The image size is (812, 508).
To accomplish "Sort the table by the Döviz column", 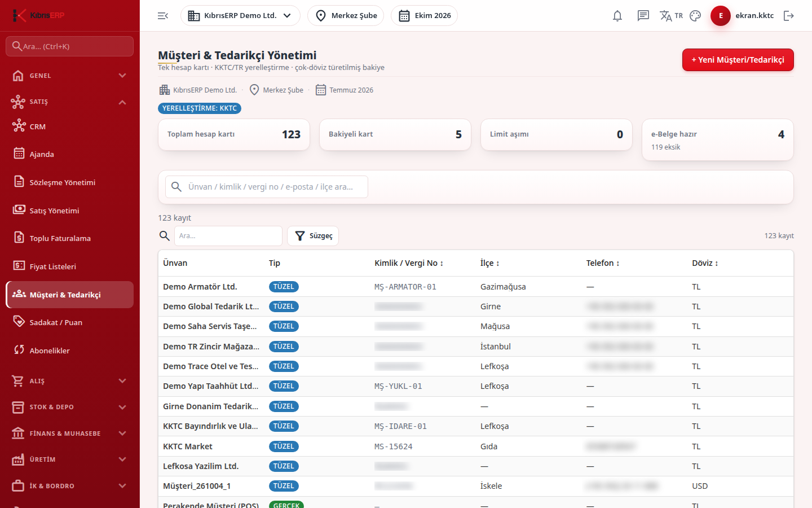I will (705, 263).
